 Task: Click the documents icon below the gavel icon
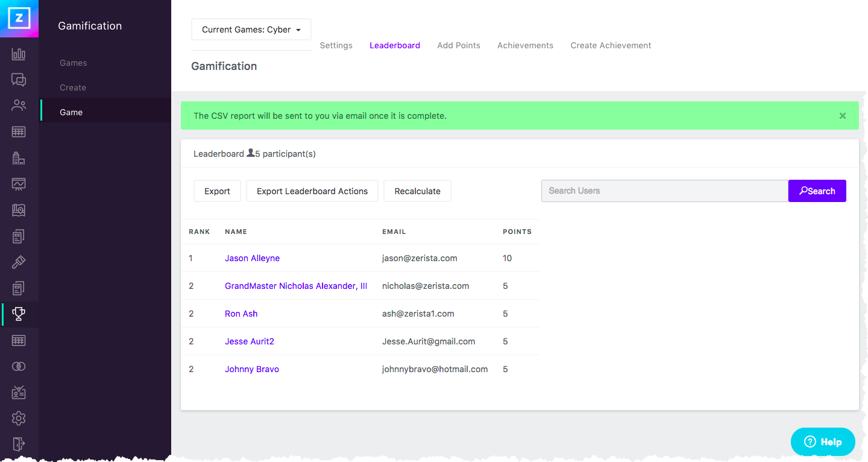pyautogui.click(x=19, y=288)
